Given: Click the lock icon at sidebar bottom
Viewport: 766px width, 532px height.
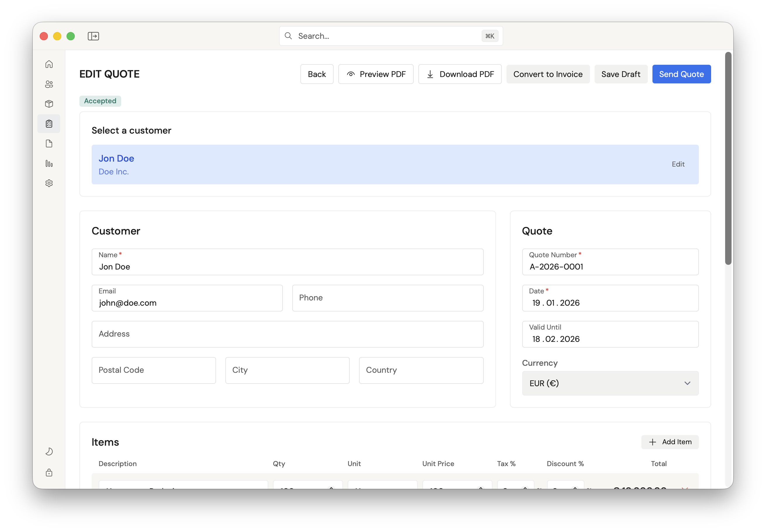Looking at the screenshot, I should point(49,473).
